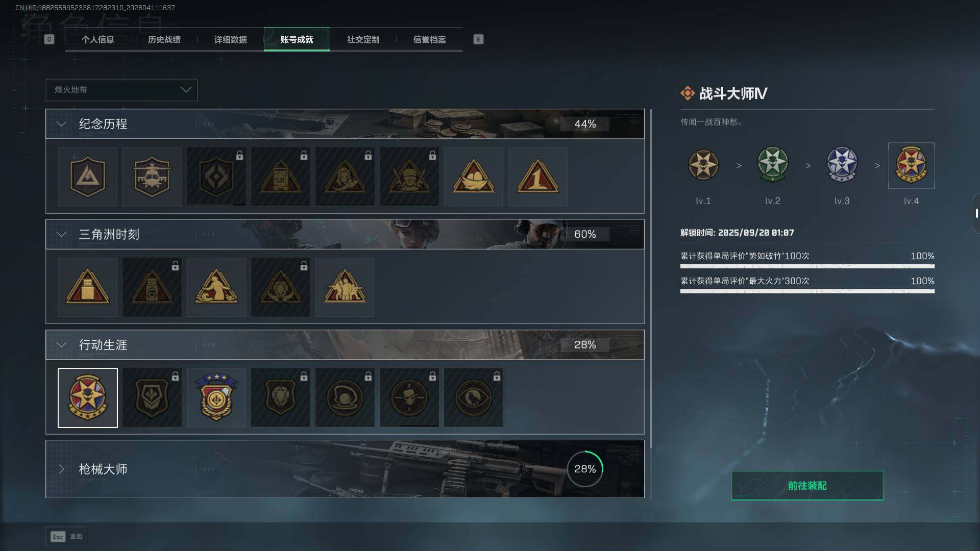Expand the 枪械大师 section
The height and width of the screenshot is (551, 980).
(x=61, y=469)
